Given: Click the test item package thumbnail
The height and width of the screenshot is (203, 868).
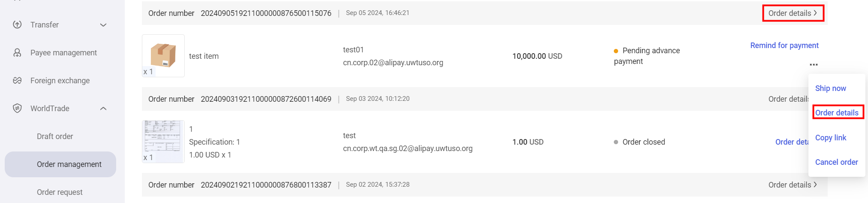Looking at the screenshot, I should [x=163, y=56].
